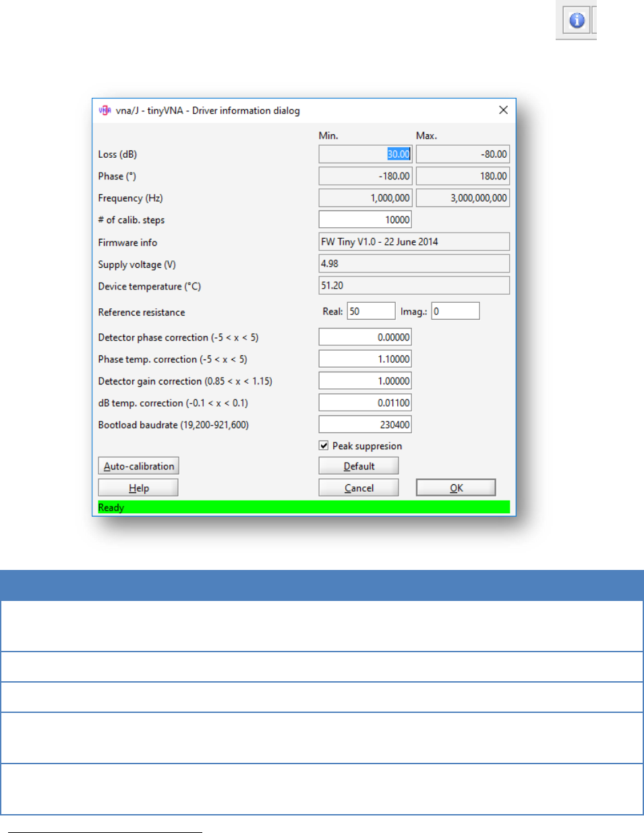
Task: Click the 'Bootload baudrate (19,200-921,600)' label
Action: point(173,425)
